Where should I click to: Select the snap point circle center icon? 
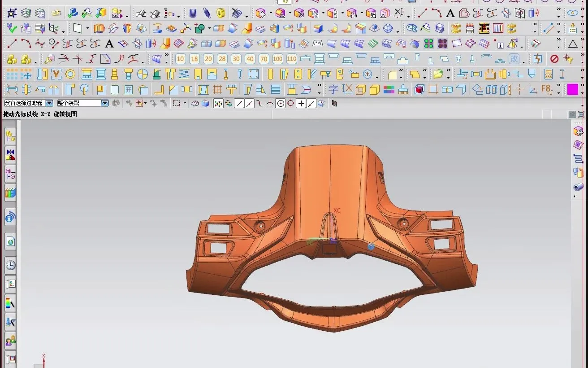[281, 103]
